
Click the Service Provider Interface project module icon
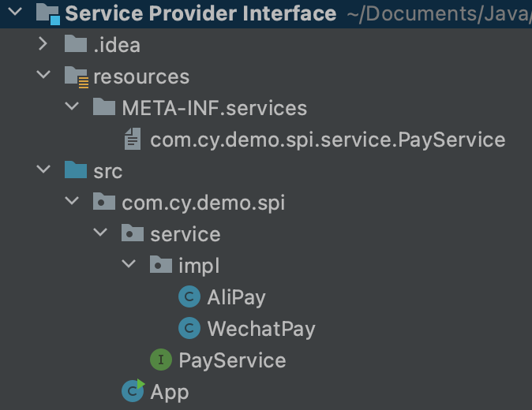click(x=47, y=13)
